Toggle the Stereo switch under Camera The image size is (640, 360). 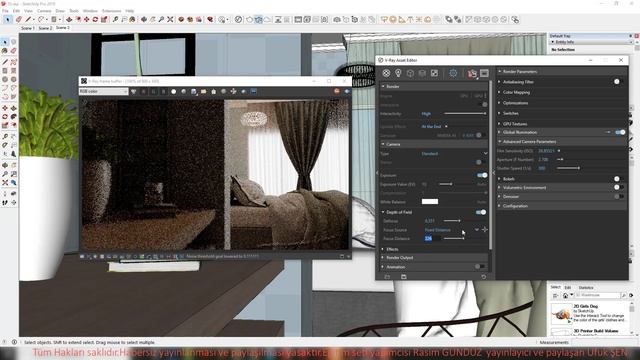[481, 162]
